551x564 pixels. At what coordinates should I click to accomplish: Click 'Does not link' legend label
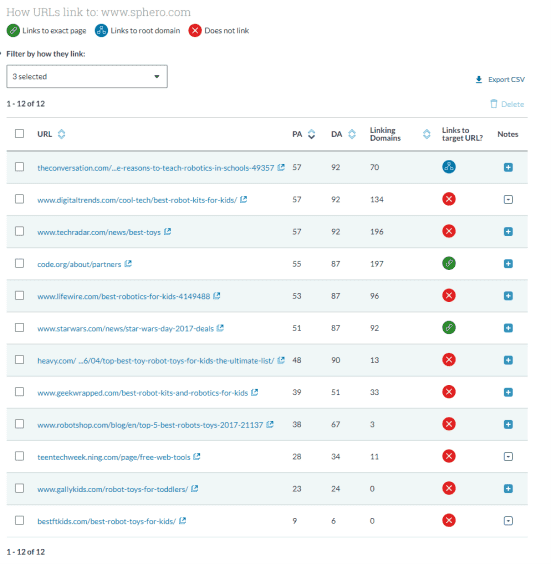coord(227,31)
